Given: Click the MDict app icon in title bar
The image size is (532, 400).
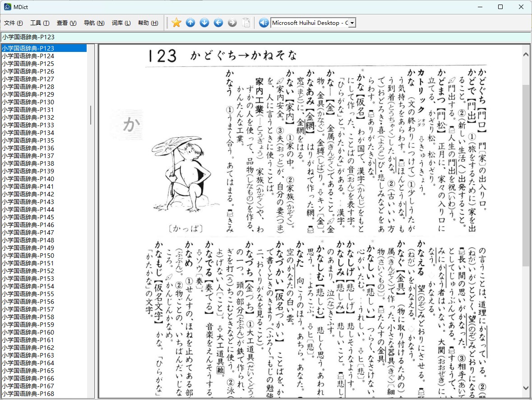Looking at the screenshot, I should tap(7, 7).
